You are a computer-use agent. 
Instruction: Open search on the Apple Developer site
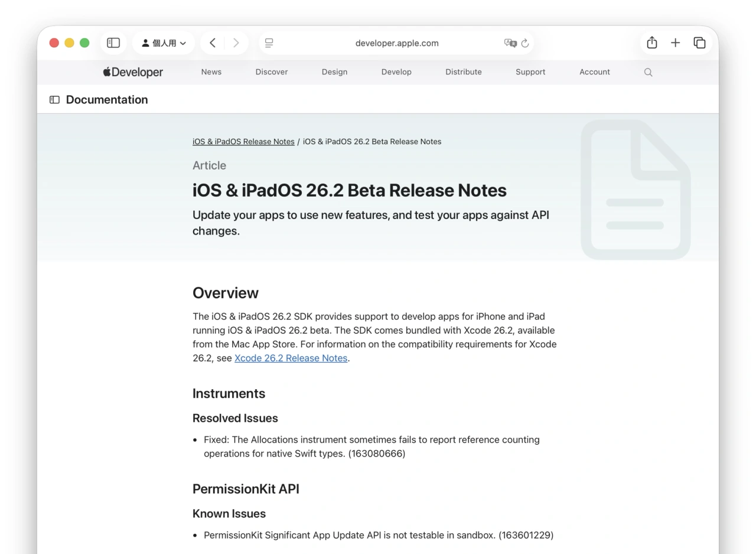pos(648,71)
